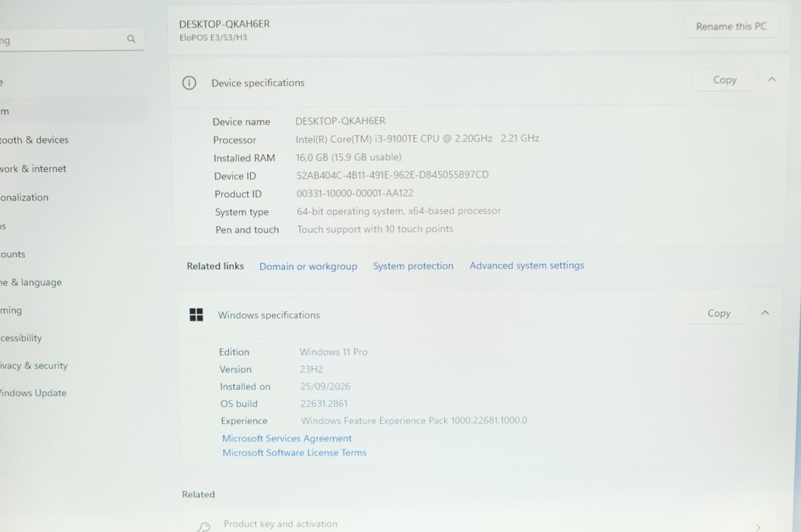Open Privacy & security settings
Viewport: 801px width, 532px height.
(x=34, y=366)
